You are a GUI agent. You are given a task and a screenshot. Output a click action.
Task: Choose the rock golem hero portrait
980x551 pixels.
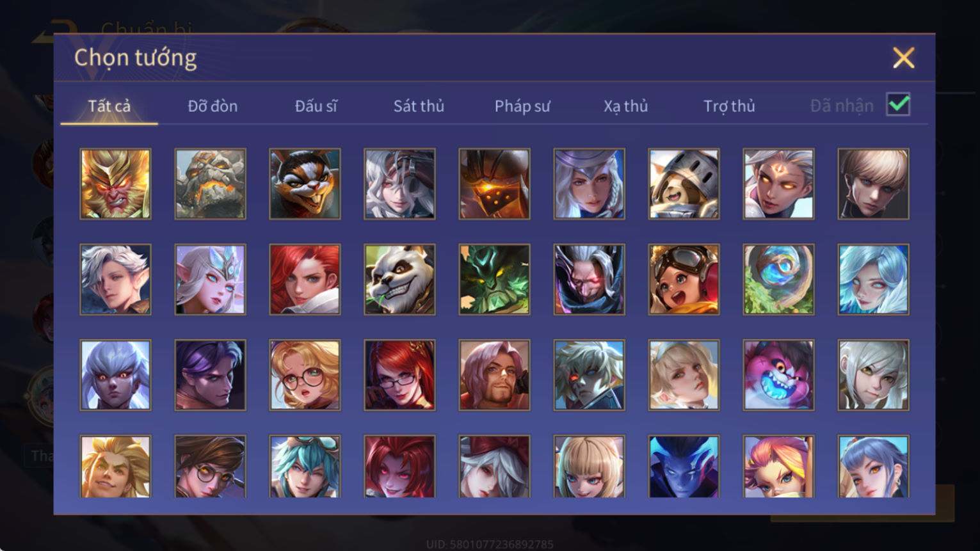tap(210, 184)
